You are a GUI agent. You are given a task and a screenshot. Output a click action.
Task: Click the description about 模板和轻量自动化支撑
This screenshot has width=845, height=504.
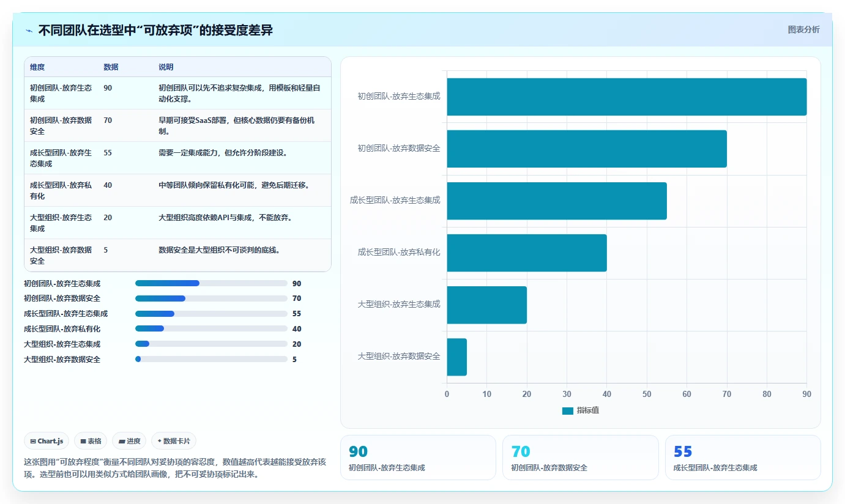239,93
